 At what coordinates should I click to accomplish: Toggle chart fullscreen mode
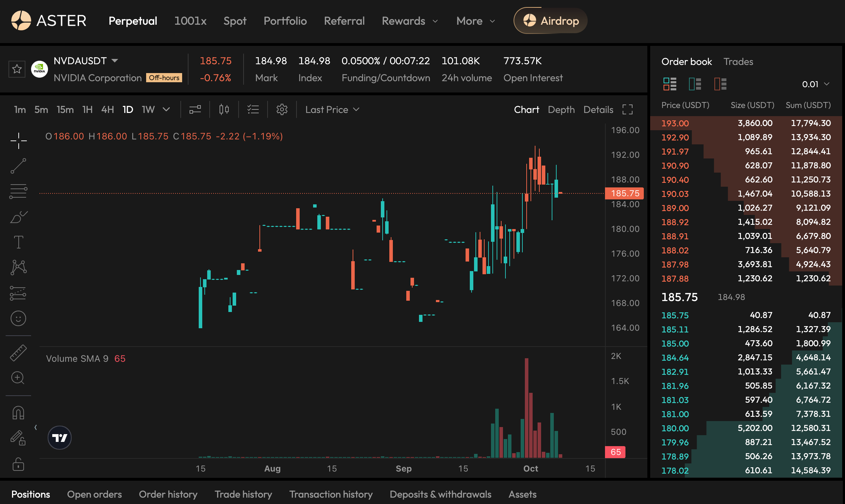(627, 110)
